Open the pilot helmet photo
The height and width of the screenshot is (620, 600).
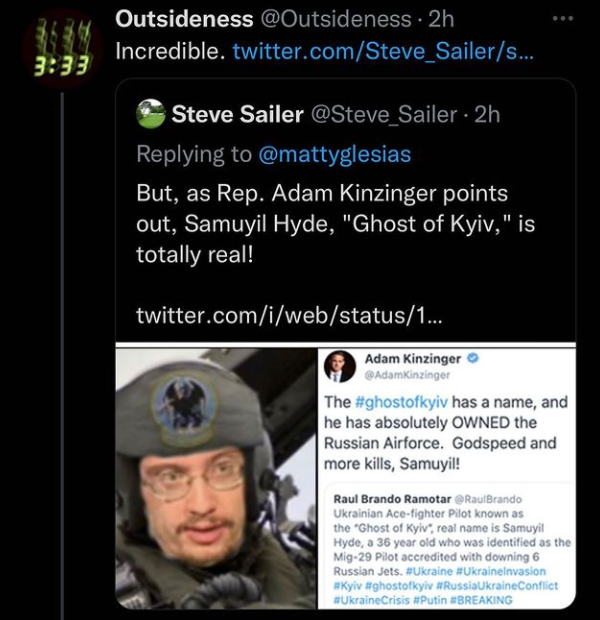pyautogui.click(x=215, y=478)
